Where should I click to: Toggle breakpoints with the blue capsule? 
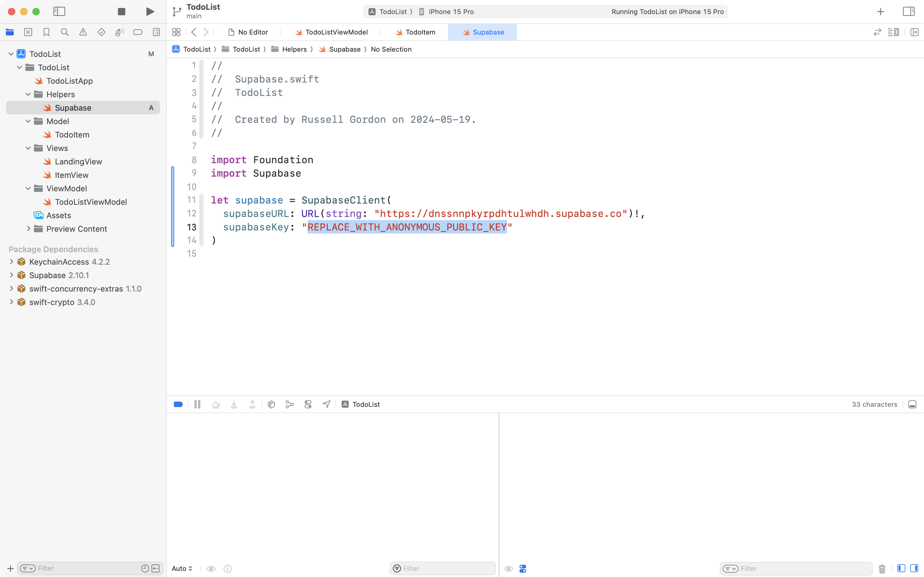click(x=178, y=404)
